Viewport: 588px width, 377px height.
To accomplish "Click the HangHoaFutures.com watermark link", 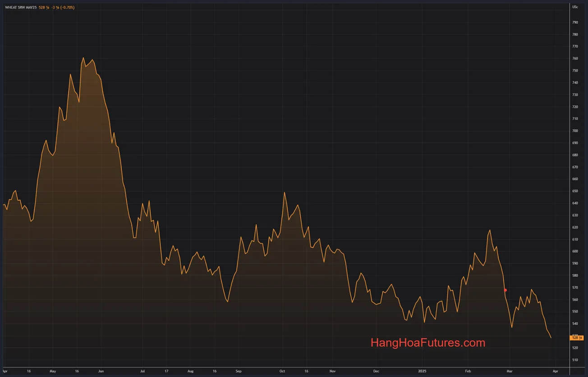I will 427,343.
